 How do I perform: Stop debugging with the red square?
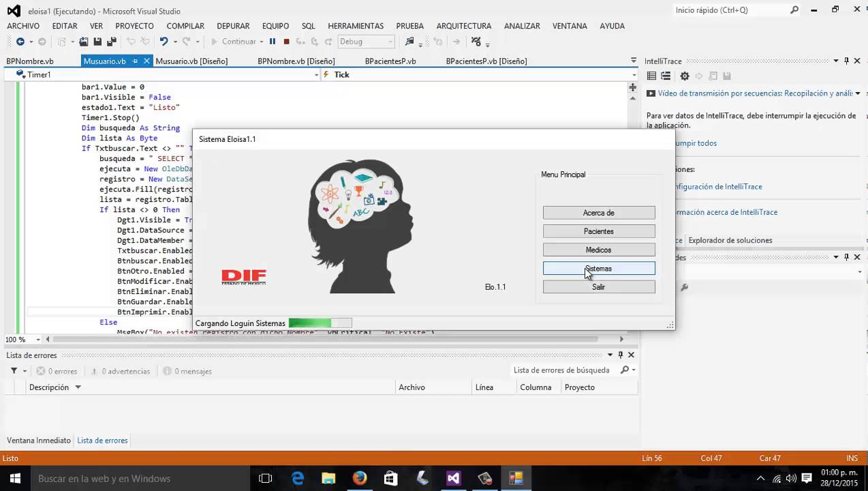(x=286, y=42)
